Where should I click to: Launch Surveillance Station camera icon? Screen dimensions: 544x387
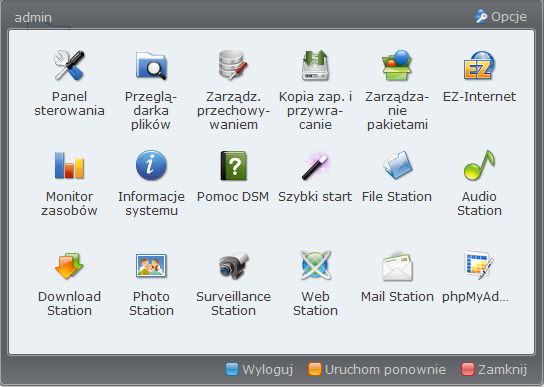pyautogui.click(x=233, y=266)
